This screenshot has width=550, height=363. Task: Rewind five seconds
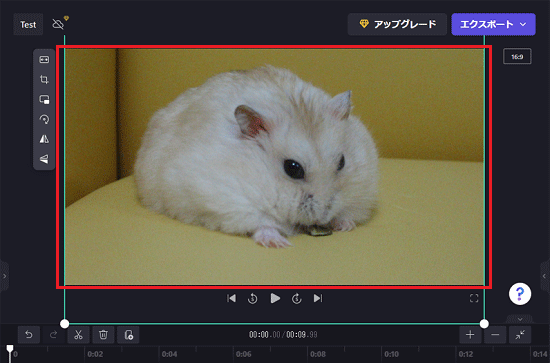(x=253, y=298)
